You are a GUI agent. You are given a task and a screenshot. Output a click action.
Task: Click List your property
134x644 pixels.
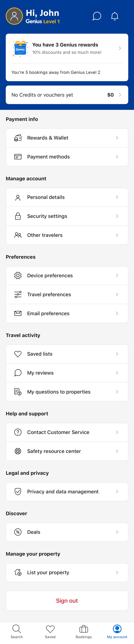coord(67,572)
